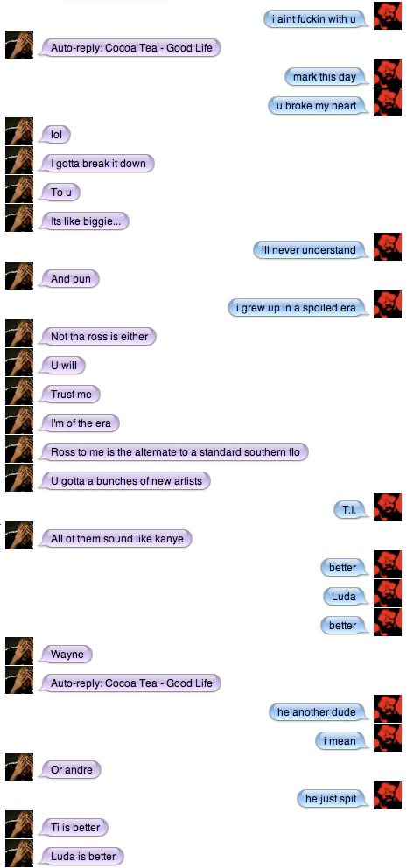Select the 'i grew up in a spoiled era' bubble
The width and height of the screenshot is (407, 868).
click(299, 308)
